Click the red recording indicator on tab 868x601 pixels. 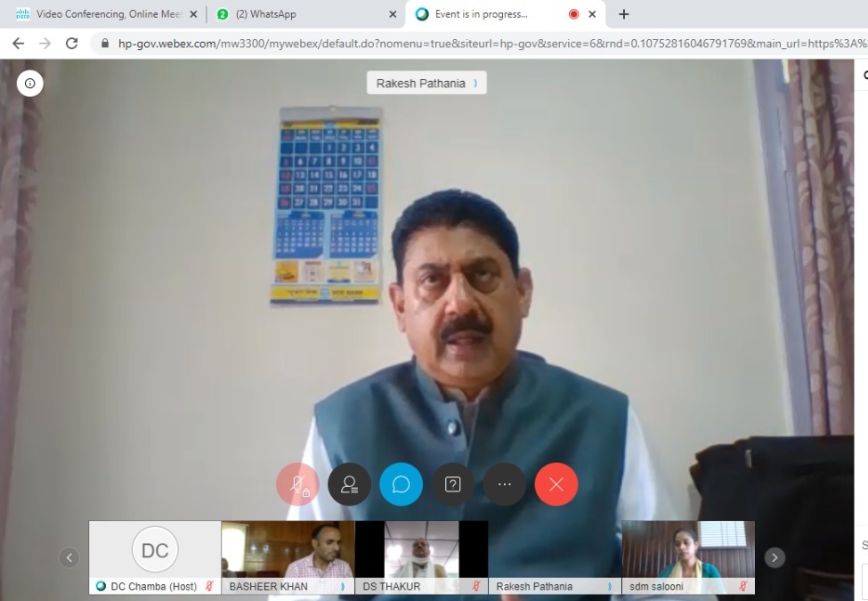[573, 14]
